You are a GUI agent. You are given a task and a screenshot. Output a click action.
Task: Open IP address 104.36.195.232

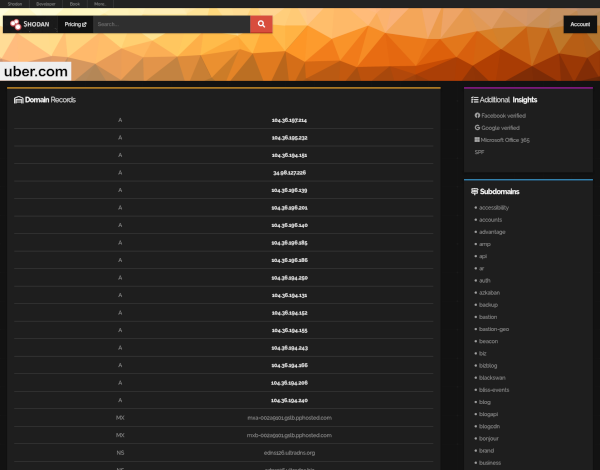(289, 138)
